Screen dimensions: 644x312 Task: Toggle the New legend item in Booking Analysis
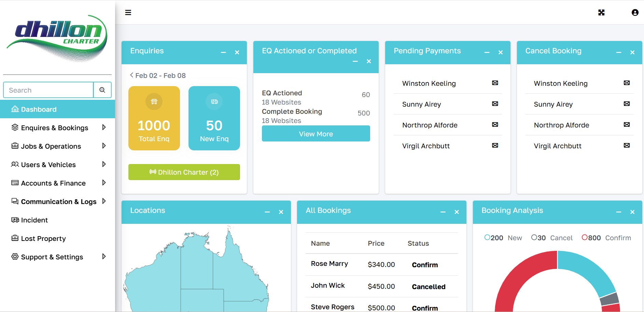tap(503, 238)
